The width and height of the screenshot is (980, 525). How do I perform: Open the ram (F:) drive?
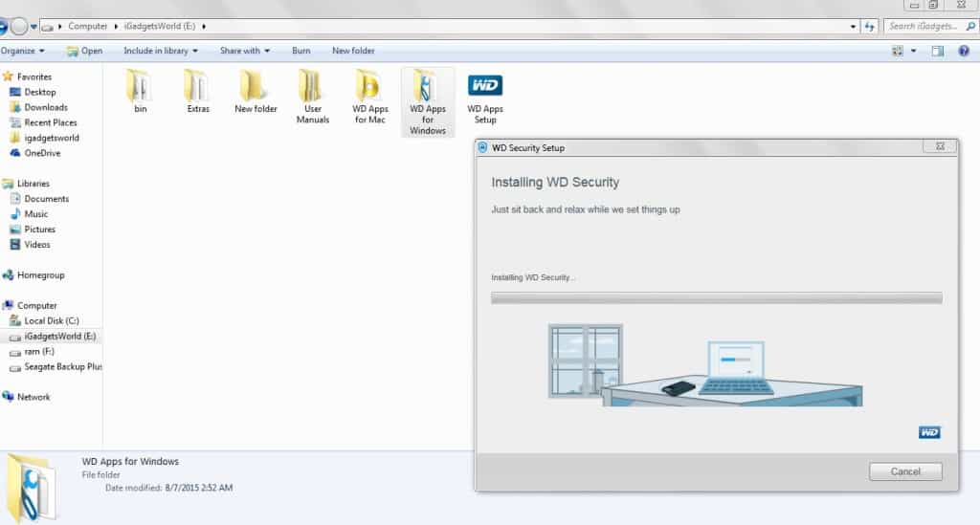(x=38, y=352)
